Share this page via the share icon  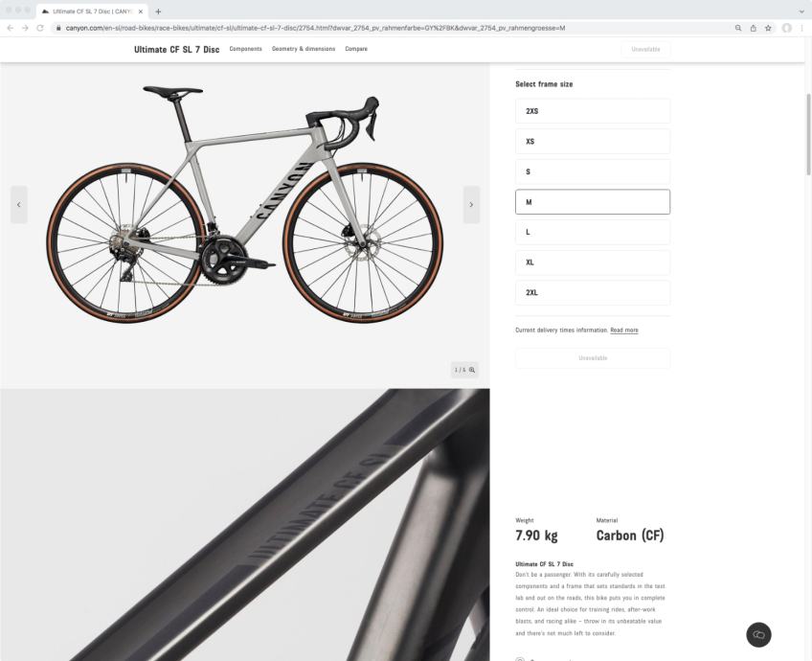point(753,28)
